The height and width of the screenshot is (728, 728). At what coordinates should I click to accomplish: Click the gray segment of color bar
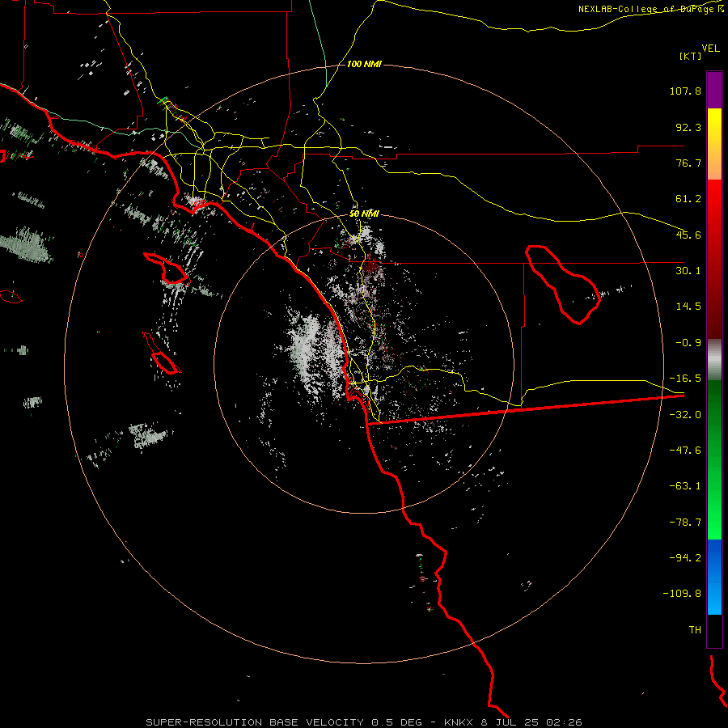(x=714, y=360)
